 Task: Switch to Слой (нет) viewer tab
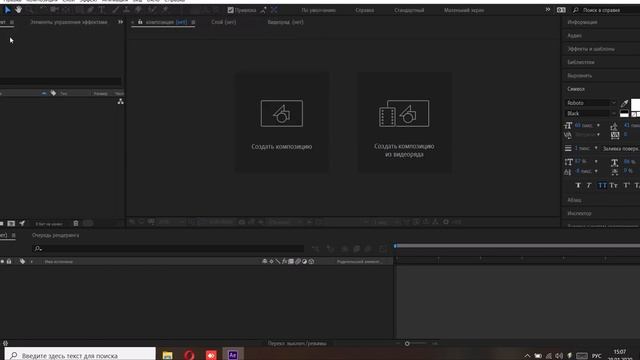(224, 22)
